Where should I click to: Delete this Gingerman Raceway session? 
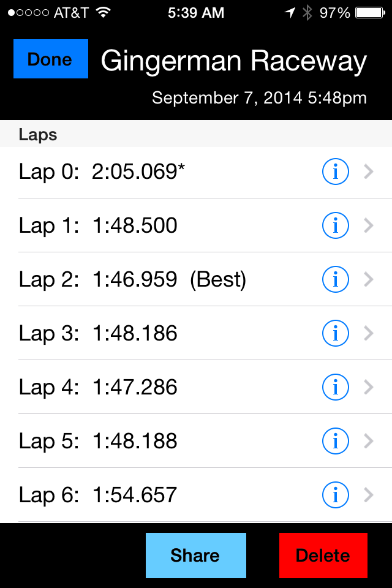pos(323,556)
